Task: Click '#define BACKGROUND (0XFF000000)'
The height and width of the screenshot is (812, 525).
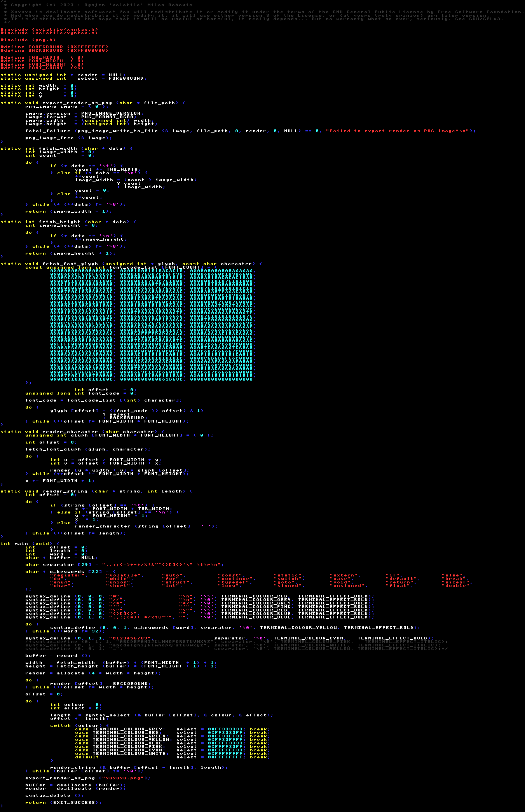Action: click(x=54, y=51)
